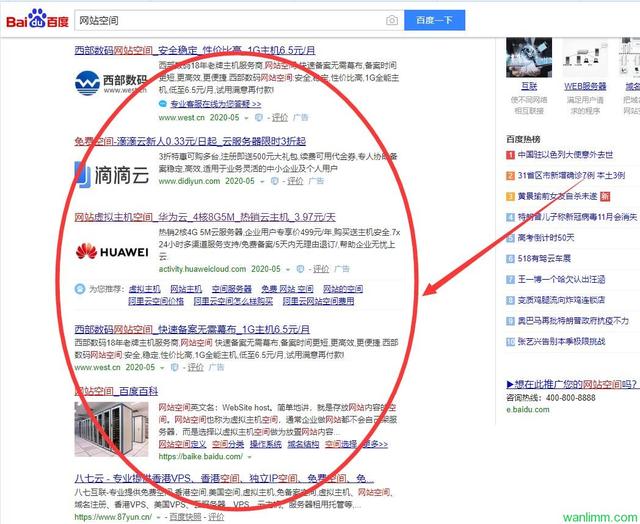Open hot topic 31省区市新增确诊7例
The image size is (640, 524).
(571, 175)
